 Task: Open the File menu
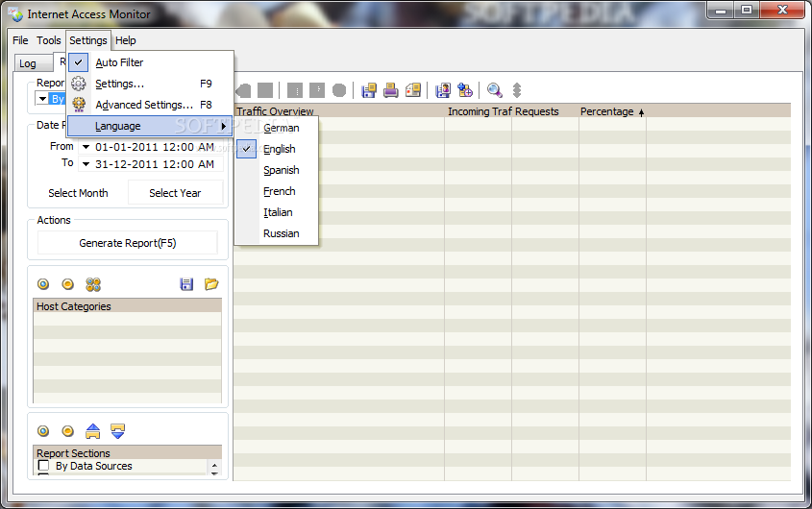point(20,40)
